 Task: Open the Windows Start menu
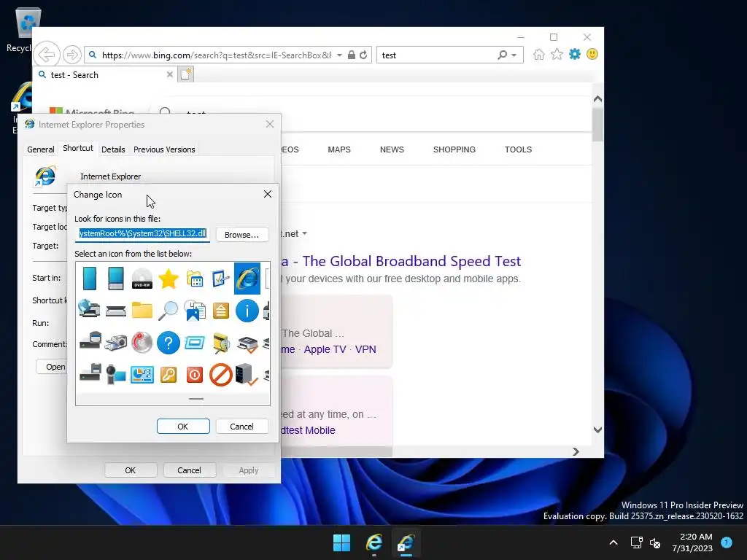341,542
